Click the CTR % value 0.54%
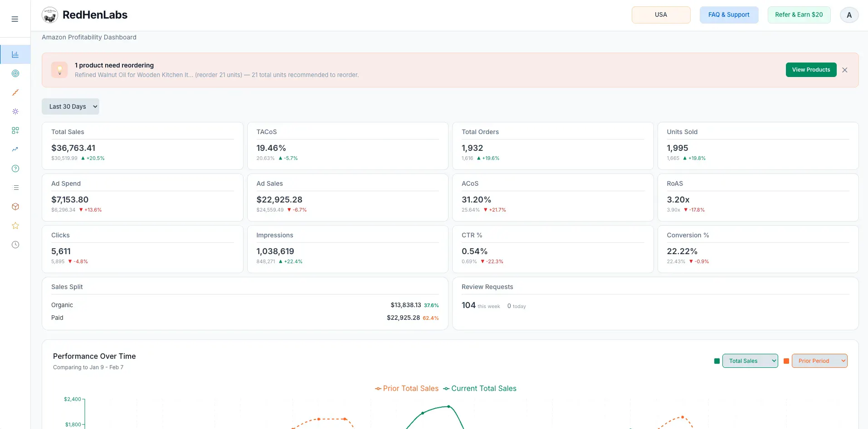The height and width of the screenshot is (429, 868). pyautogui.click(x=475, y=251)
